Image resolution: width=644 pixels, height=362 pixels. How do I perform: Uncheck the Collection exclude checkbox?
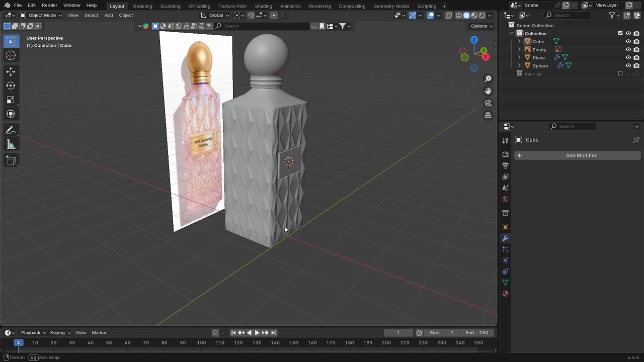(620, 34)
